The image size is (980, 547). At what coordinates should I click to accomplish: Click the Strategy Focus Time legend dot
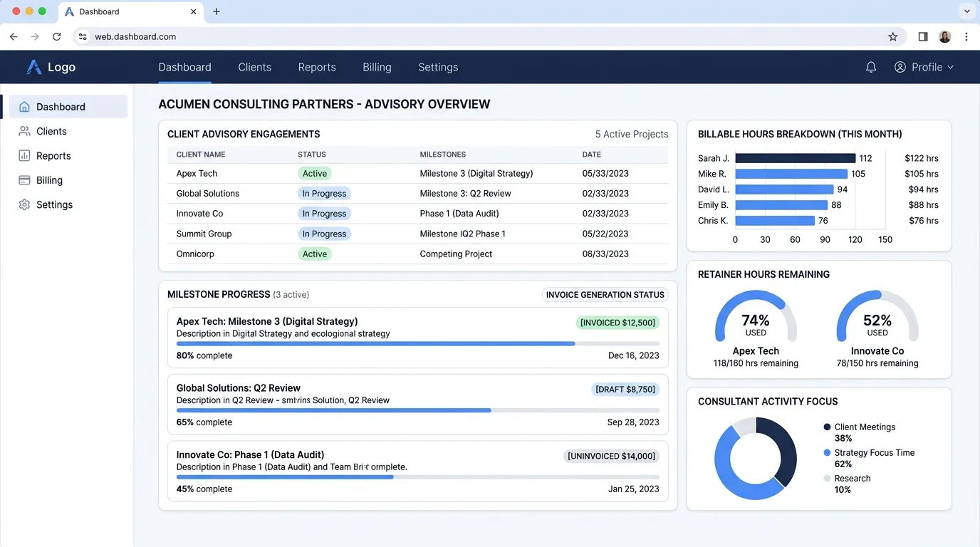827,453
